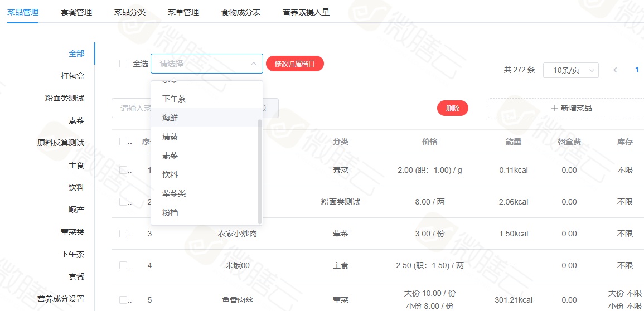Choose 海鲜 from the dropdown list
Image resolution: width=644 pixels, height=311 pixels.
click(170, 118)
